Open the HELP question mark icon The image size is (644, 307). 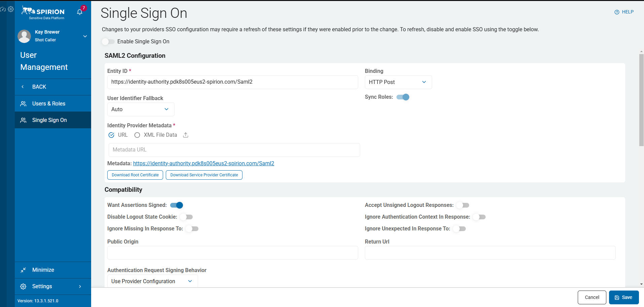click(x=617, y=12)
